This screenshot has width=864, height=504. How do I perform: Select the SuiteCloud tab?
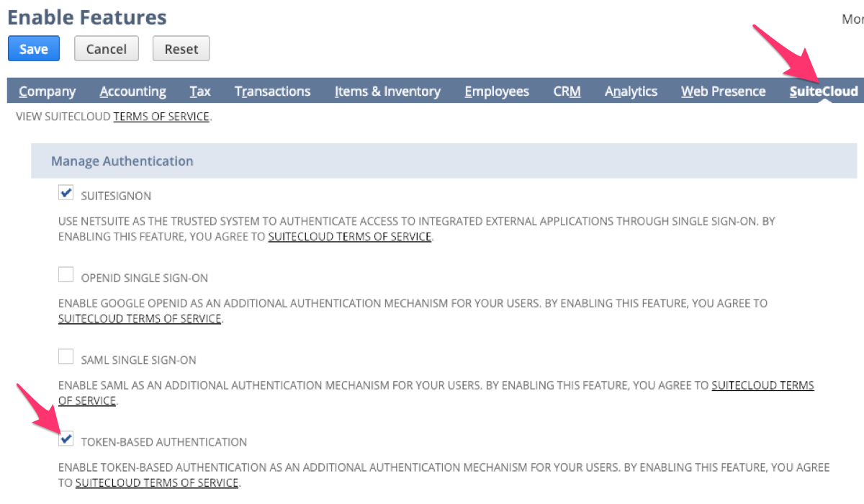pos(824,91)
